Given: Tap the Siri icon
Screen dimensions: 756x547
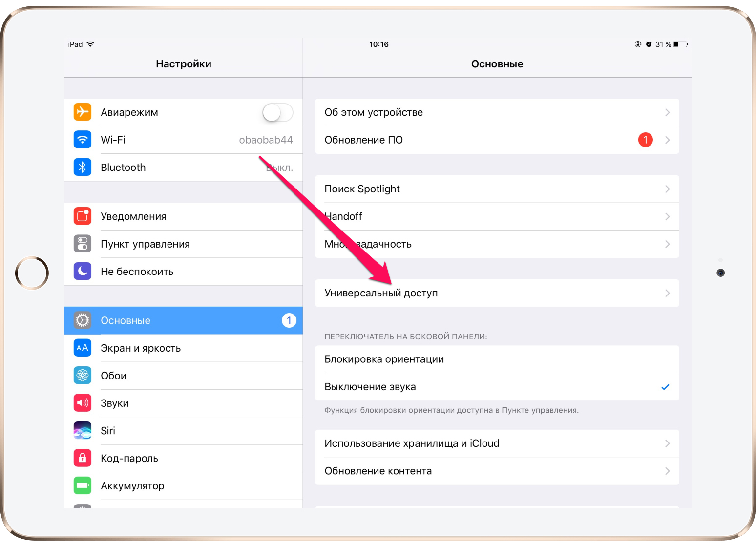Looking at the screenshot, I should click(x=83, y=430).
